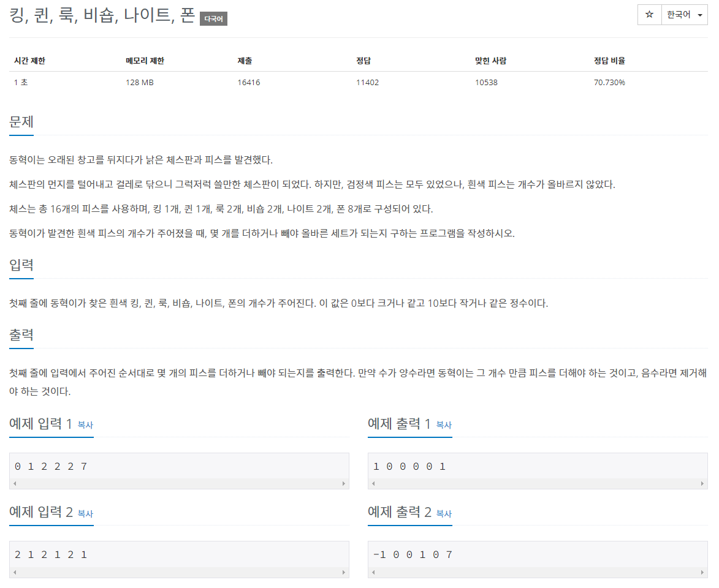
Task: Click the 10538 solver count
Action: point(486,81)
